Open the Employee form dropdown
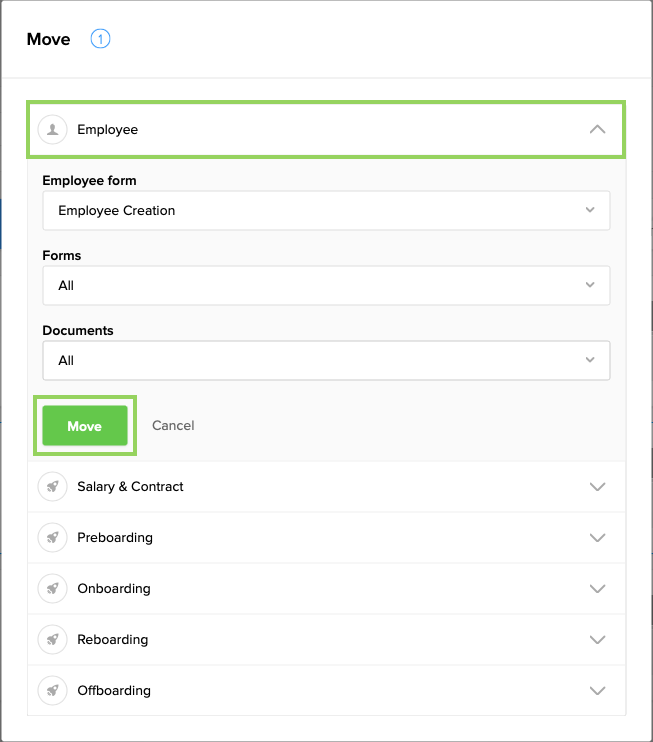This screenshot has height=742, width=653. pos(326,211)
